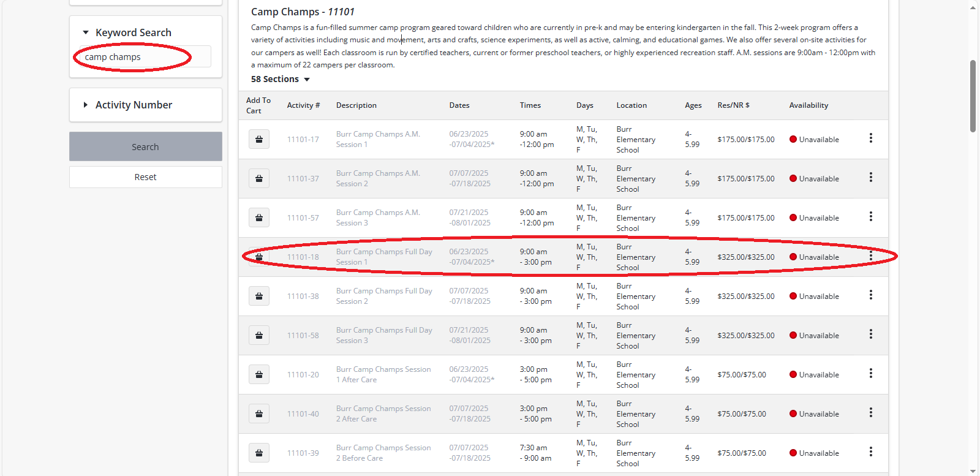Click add-to-cart icon for activity 11101-37

pos(259,178)
